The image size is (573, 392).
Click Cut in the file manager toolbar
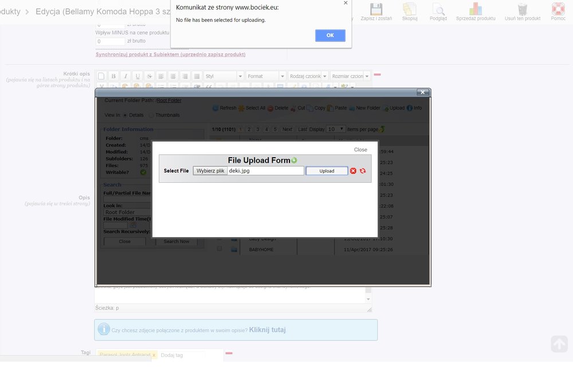click(x=297, y=108)
